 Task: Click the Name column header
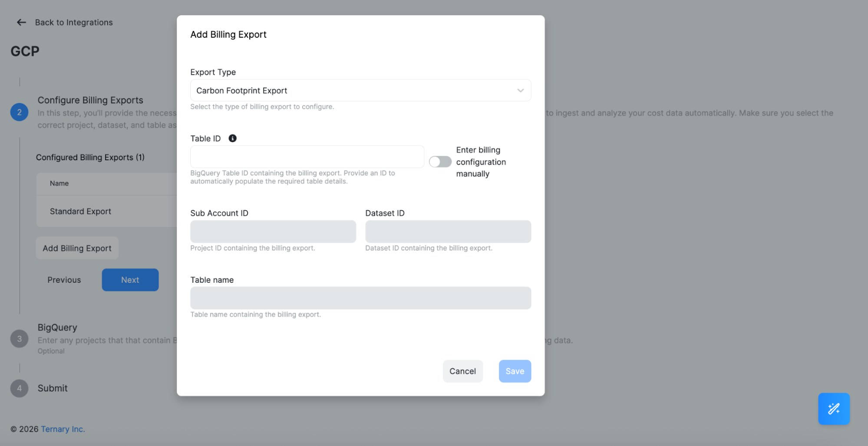(x=59, y=183)
